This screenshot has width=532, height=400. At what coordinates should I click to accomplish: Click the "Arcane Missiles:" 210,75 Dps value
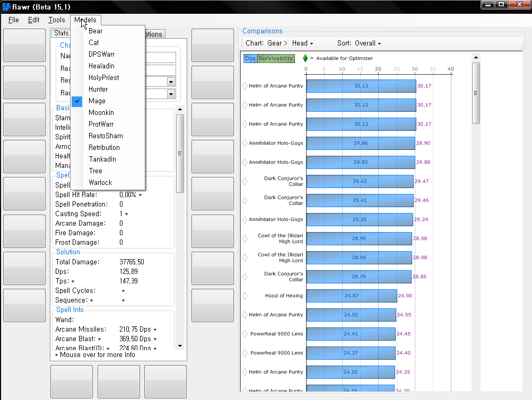[135, 330]
